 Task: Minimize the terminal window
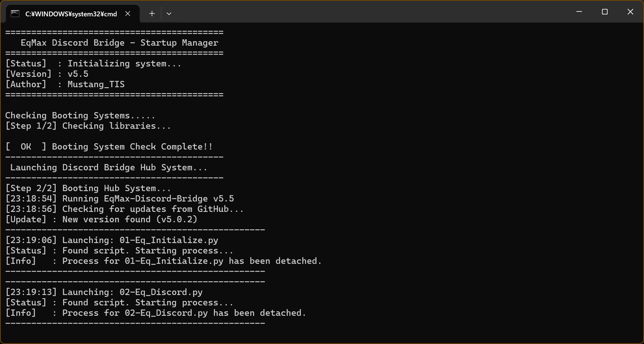point(579,12)
